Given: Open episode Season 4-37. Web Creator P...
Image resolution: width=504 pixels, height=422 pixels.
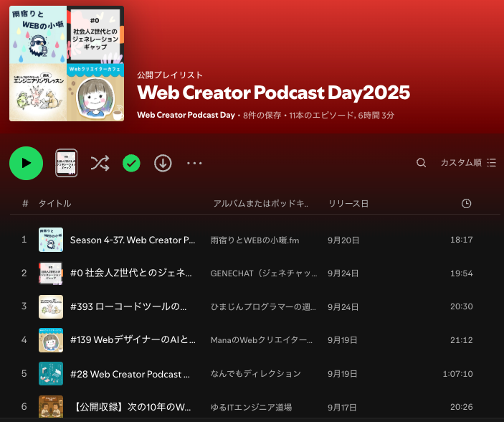Looking at the screenshot, I should [133, 240].
